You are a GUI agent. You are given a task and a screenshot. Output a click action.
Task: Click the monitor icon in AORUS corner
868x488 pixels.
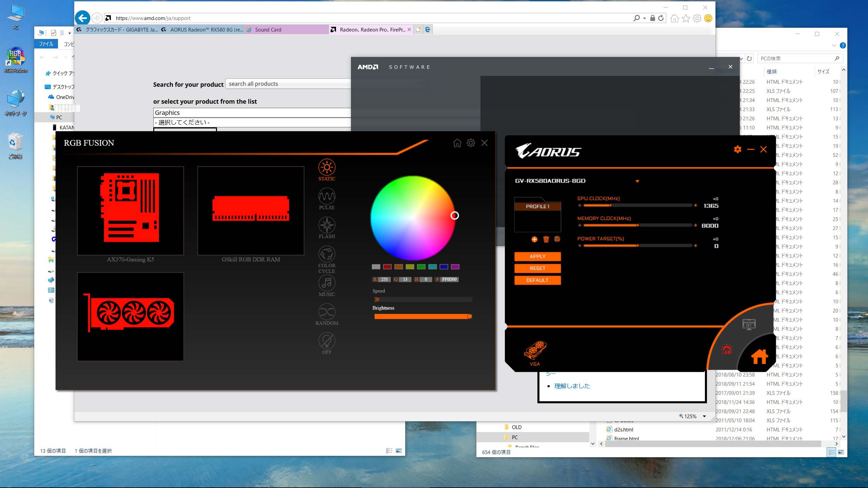point(749,324)
